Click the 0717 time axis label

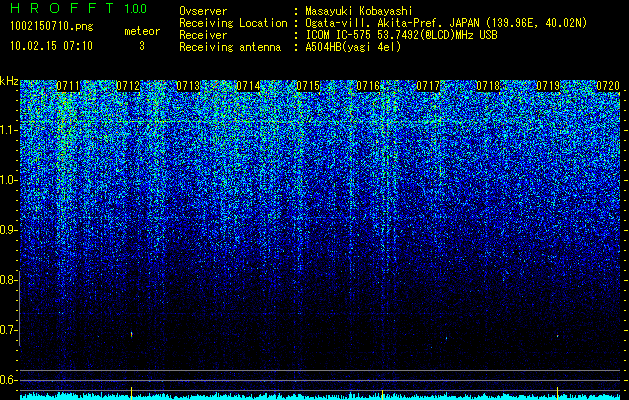point(428,86)
